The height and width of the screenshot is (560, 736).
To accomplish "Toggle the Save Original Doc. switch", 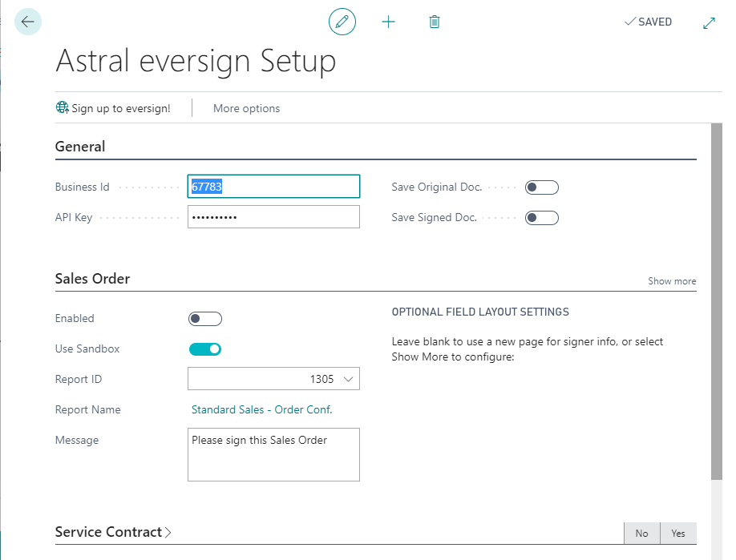I will point(541,187).
